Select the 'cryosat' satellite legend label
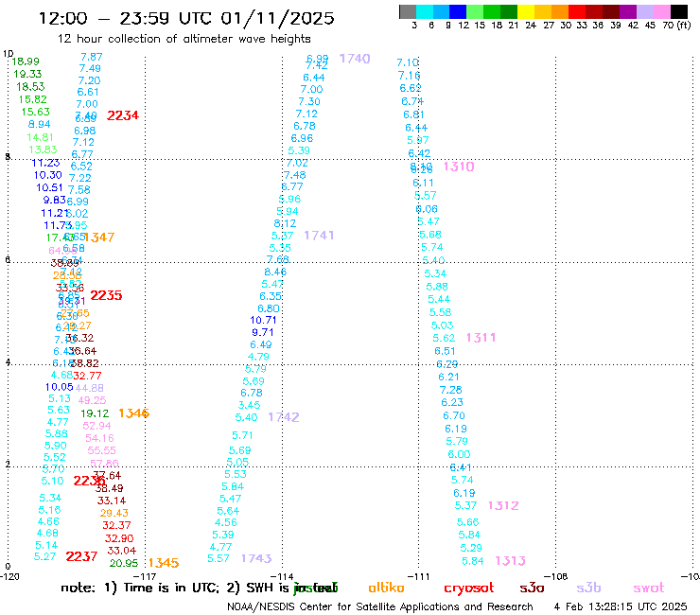 [x=469, y=589]
